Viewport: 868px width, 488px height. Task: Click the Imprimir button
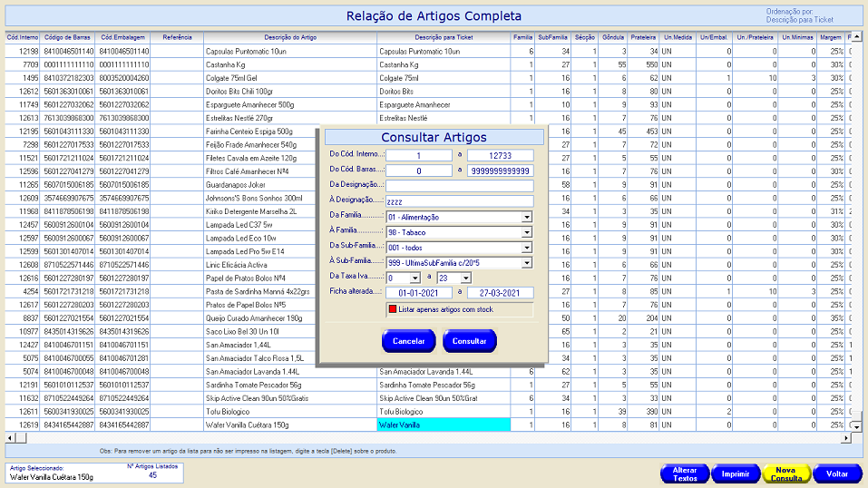click(736, 473)
